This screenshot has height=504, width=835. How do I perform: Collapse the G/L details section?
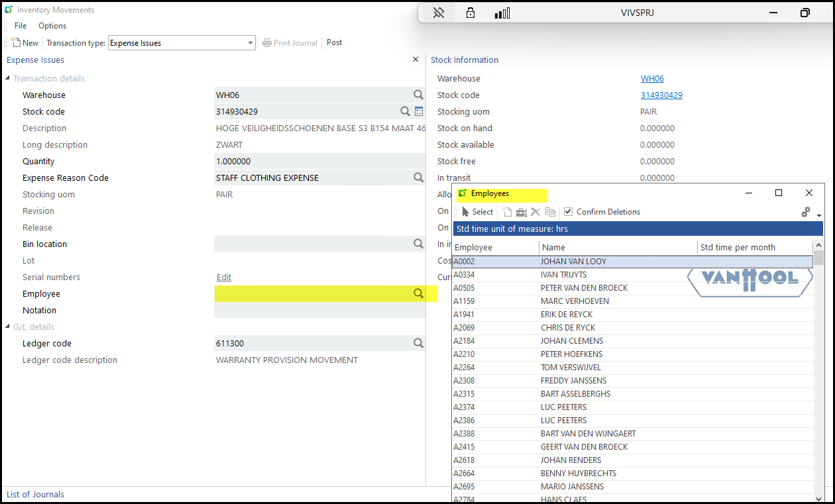8,327
